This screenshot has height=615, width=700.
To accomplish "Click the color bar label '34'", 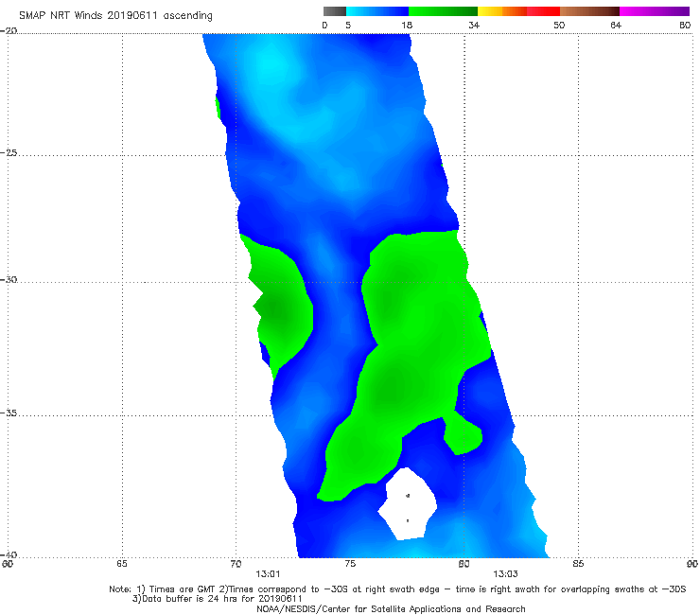I will 474,25.
